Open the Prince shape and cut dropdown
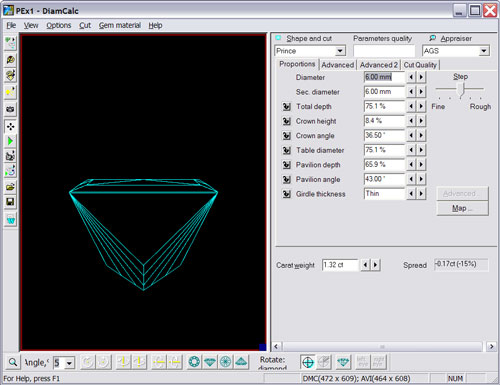The width and height of the screenshot is (500, 385). (340, 51)
